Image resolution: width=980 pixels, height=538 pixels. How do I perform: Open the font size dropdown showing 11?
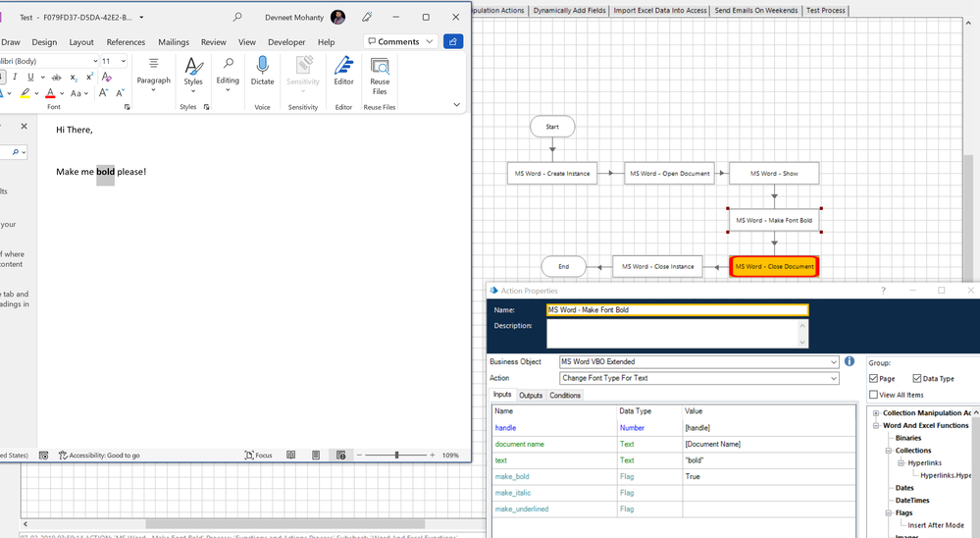coord(124,61)
